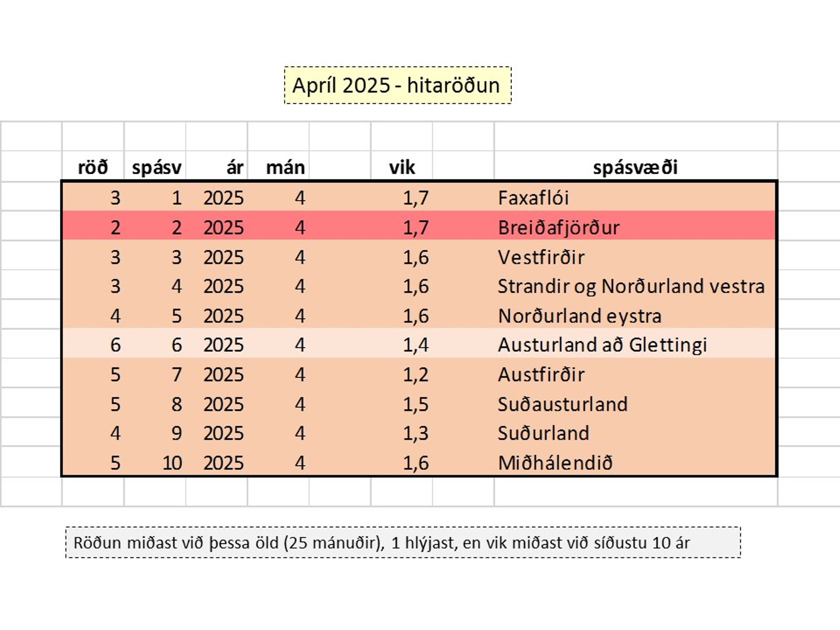Select the 'Apríl 2025 - hitaröðun' title box
The image size is (840, 630).
[397, 85]
